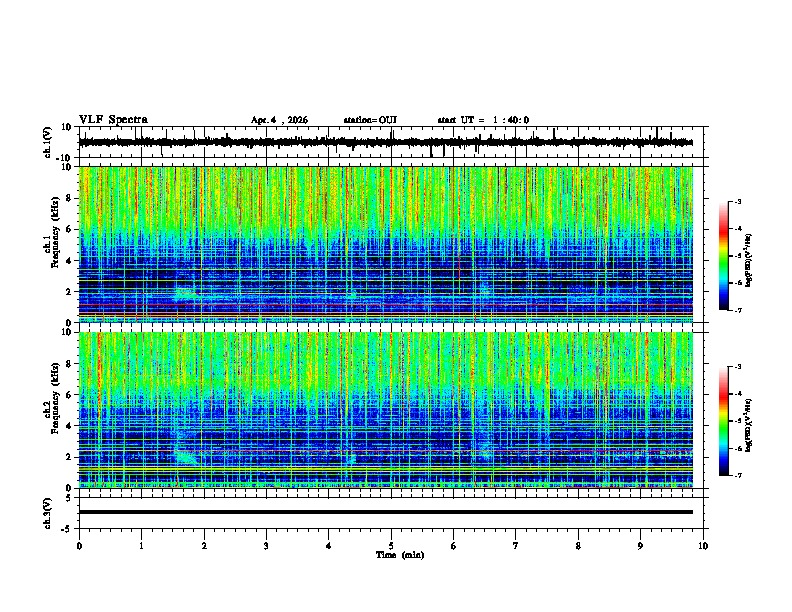Screen dimensions: 792x612
Task: Click the "2" kHz tick on ch.2 frequency axis
Action: click(x=69, y=457)
